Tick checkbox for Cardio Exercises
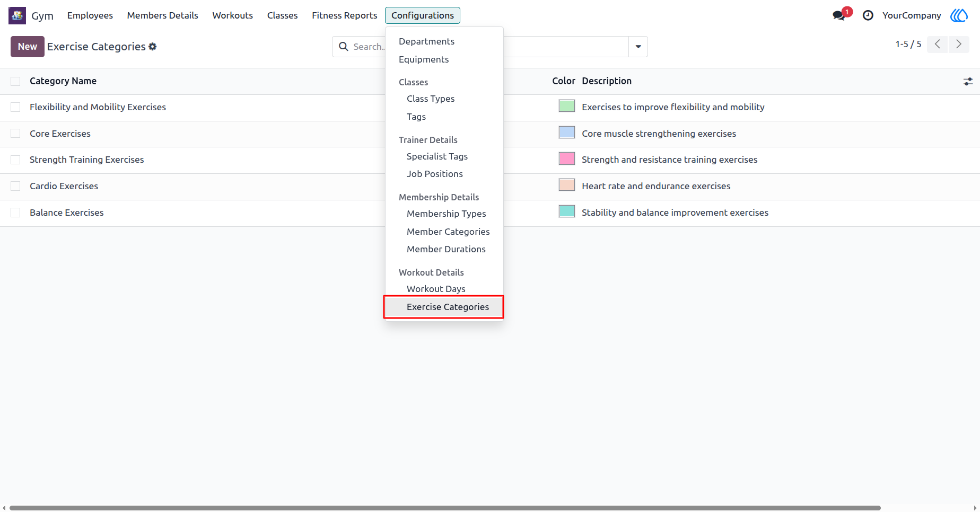Screen dimensions: 980x512 (x=15, y=186)
